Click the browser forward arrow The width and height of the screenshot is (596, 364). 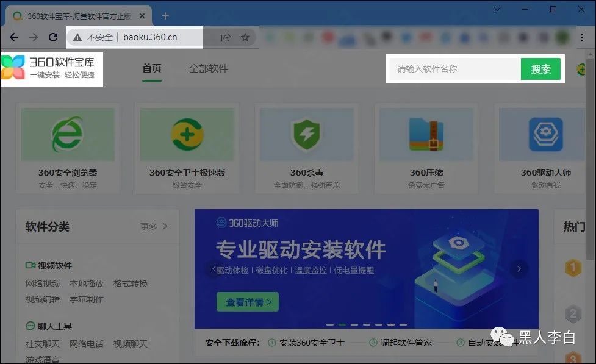pyautogui.click(x=34, y=37)
